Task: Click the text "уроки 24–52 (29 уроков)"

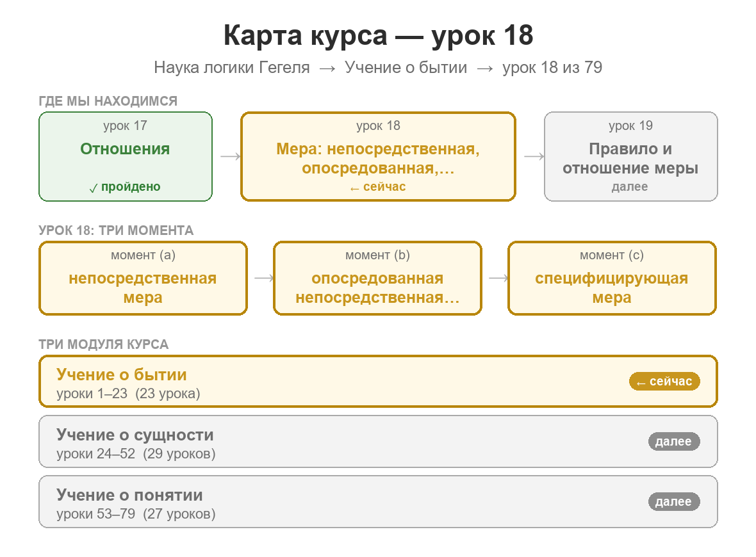Action: pyautogui.click(x=136, y=454)
